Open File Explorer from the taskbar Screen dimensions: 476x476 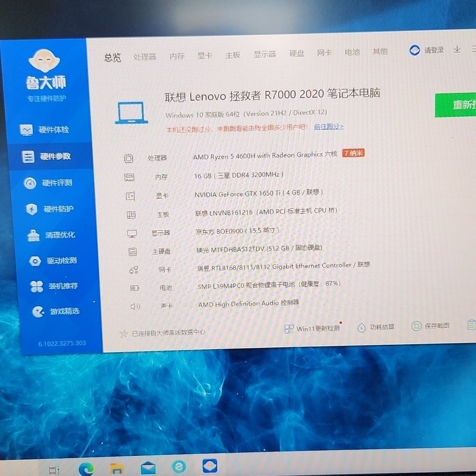117,469
